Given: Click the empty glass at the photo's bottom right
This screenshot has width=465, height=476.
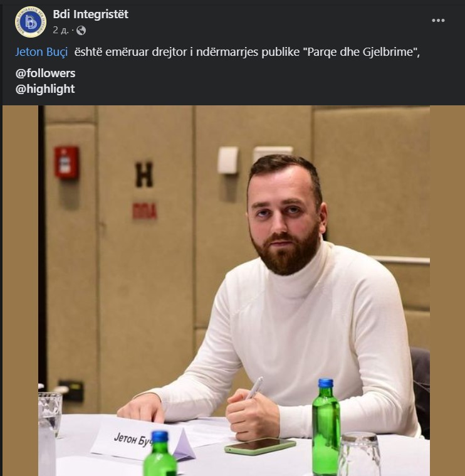Looking at the screenshot, I should tap(360, 455).
